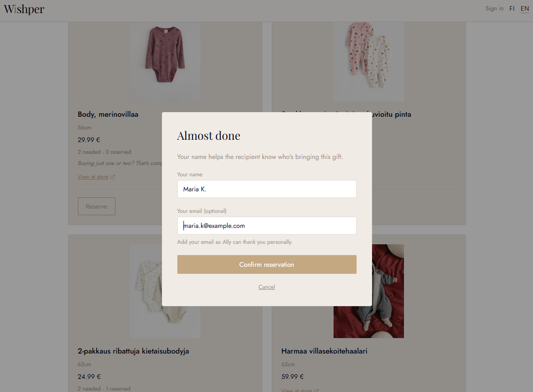Focus the Your name input field
The width and height of the screenshot is (533, 392).
[266, 189]
